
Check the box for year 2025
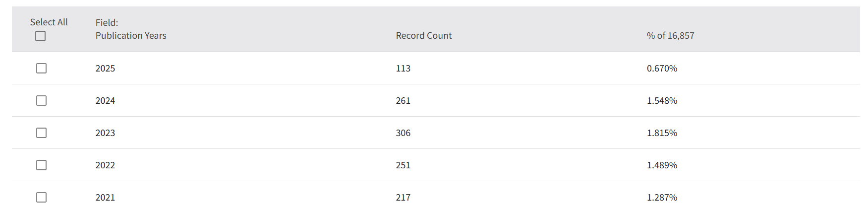click(x=42, y=69)
